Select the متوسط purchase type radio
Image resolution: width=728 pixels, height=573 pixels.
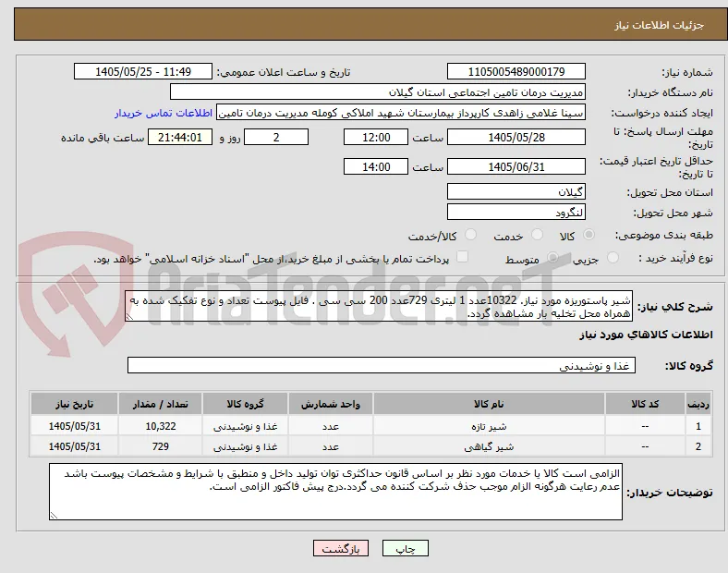pos(552,258)
